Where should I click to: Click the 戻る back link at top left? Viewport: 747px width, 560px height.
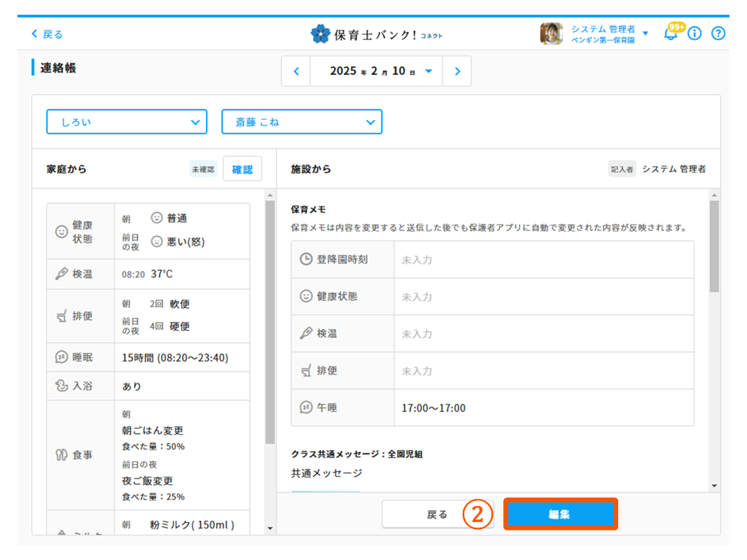tap(47, 34)
